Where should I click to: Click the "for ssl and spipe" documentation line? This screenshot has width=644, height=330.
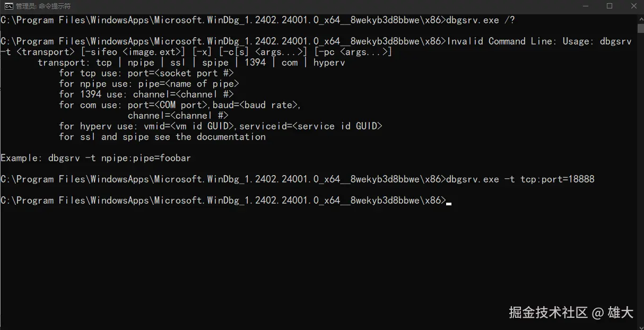162,137
